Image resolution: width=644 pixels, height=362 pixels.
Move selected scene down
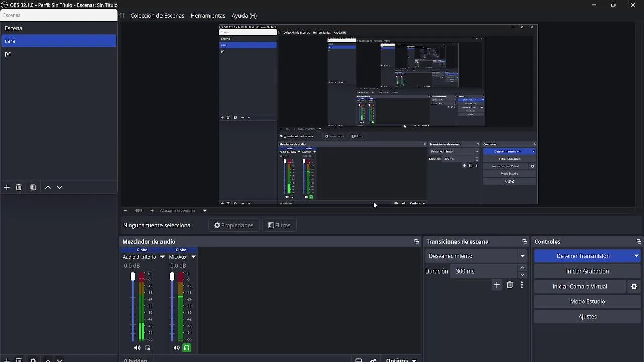pyautogui.click(x=59, y=187)
